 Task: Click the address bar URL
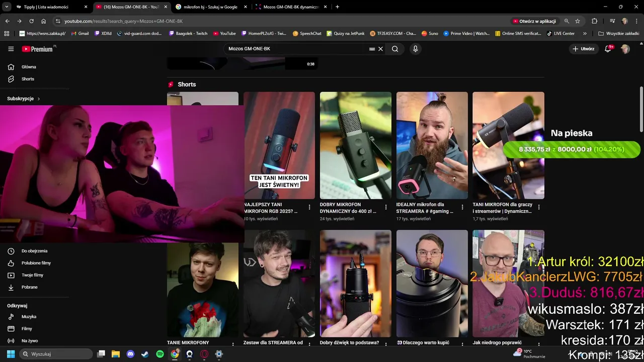[x=124, y=21]
